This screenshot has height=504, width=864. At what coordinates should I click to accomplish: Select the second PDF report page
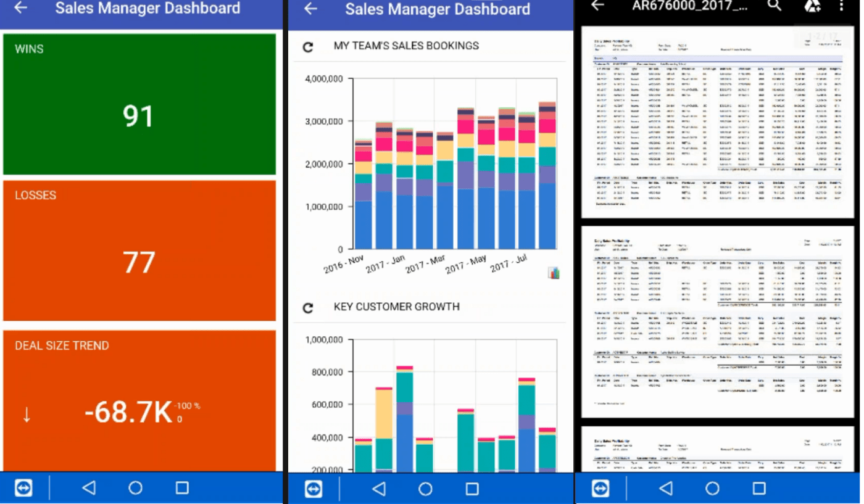[x=718, y=323]
